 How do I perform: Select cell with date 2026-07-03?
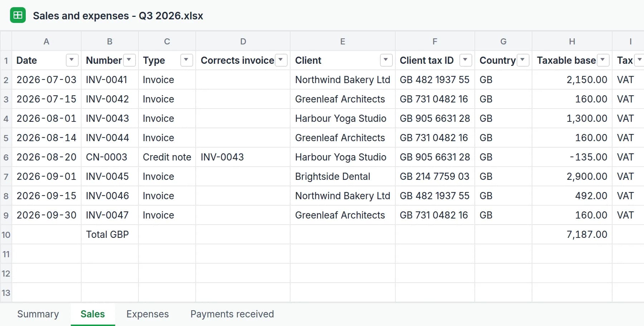point(47,80)
